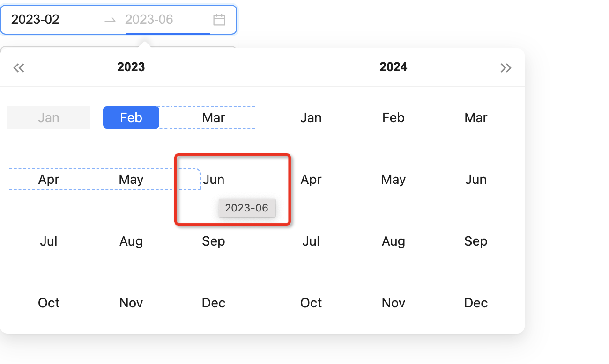The image size is (609, 364).
Task: Click the disabled Jan 2023 cell
Action: [x=48, y=117]
